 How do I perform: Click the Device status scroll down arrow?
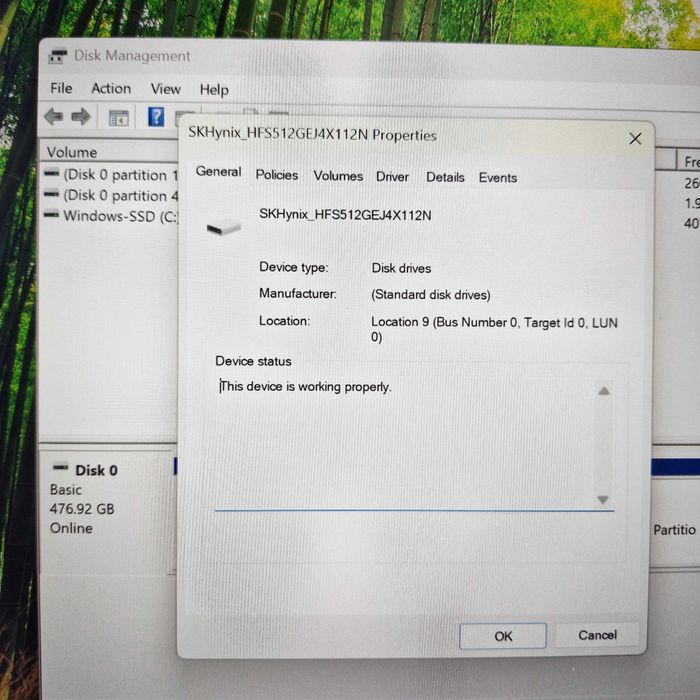(603, 499)
